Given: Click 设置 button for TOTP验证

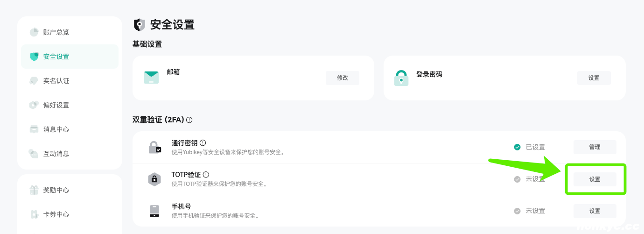Looking at the screenshot, I should tap(595, 179).
